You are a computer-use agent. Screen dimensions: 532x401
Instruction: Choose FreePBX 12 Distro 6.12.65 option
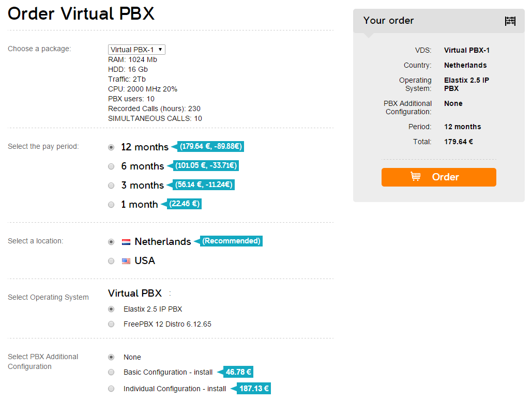tap(111, 324)
